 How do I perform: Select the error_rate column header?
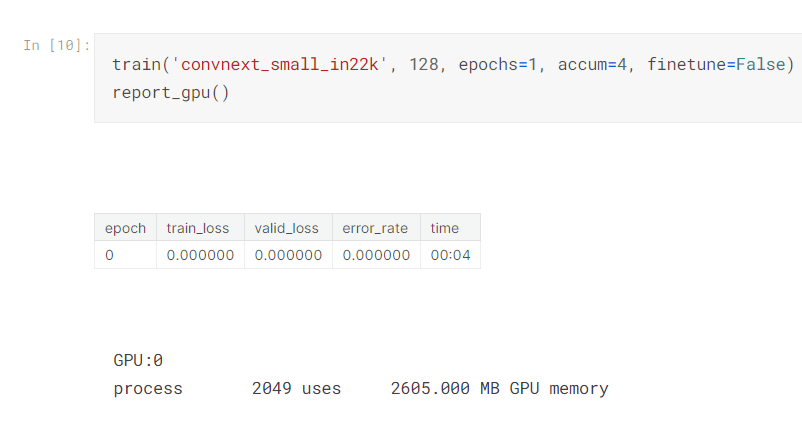coord(375,228)
